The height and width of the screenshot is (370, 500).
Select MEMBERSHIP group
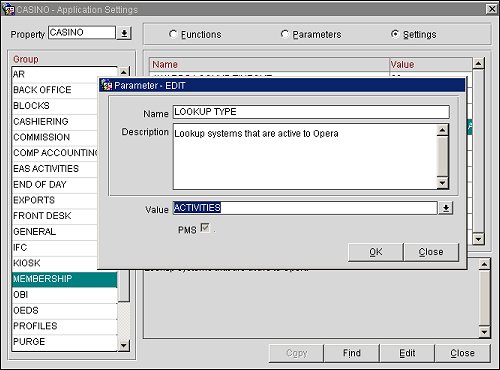(65, 279)
